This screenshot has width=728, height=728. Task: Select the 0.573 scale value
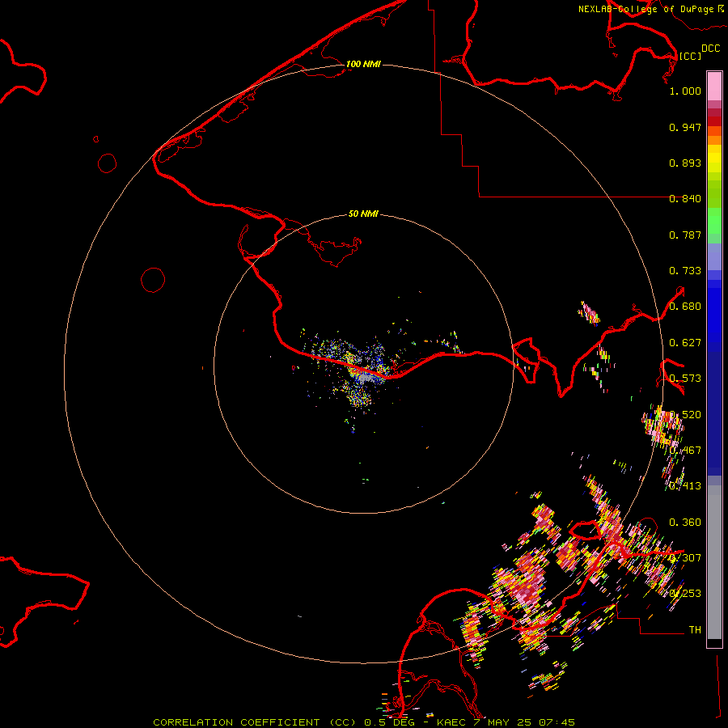685,379
